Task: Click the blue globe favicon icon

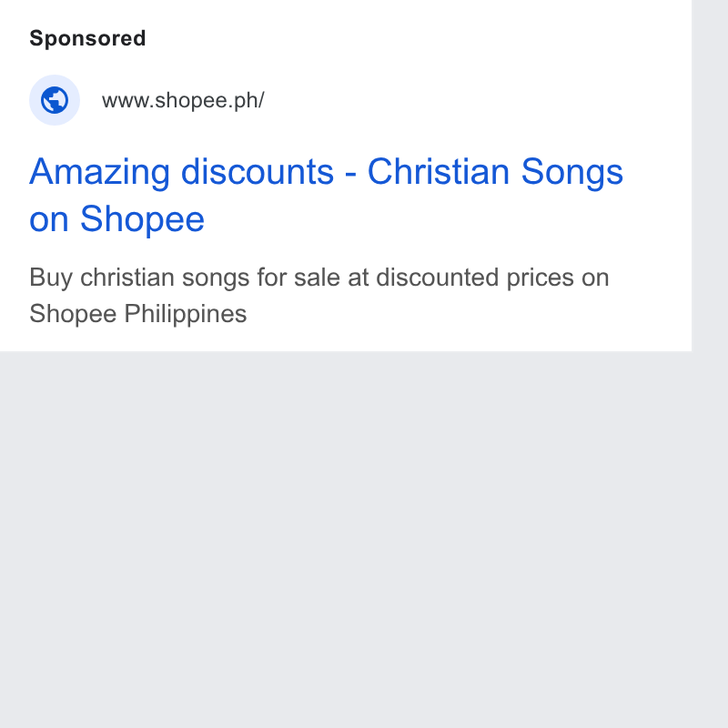Action: (55, 100)
